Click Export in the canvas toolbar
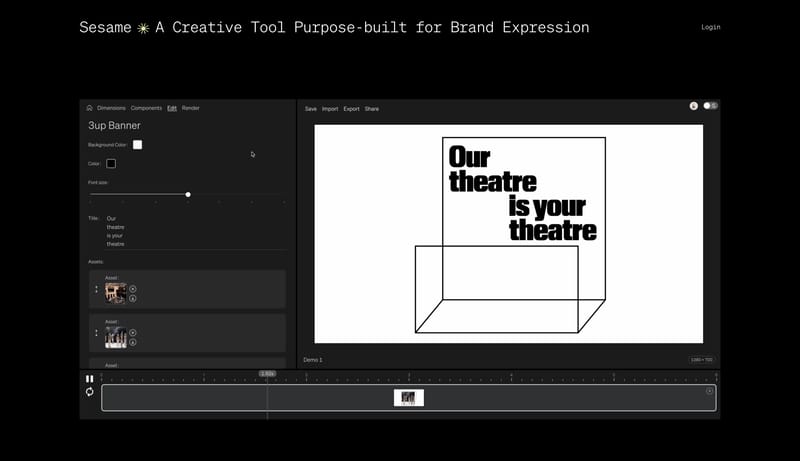800x461 pixels. coord(351,109)
